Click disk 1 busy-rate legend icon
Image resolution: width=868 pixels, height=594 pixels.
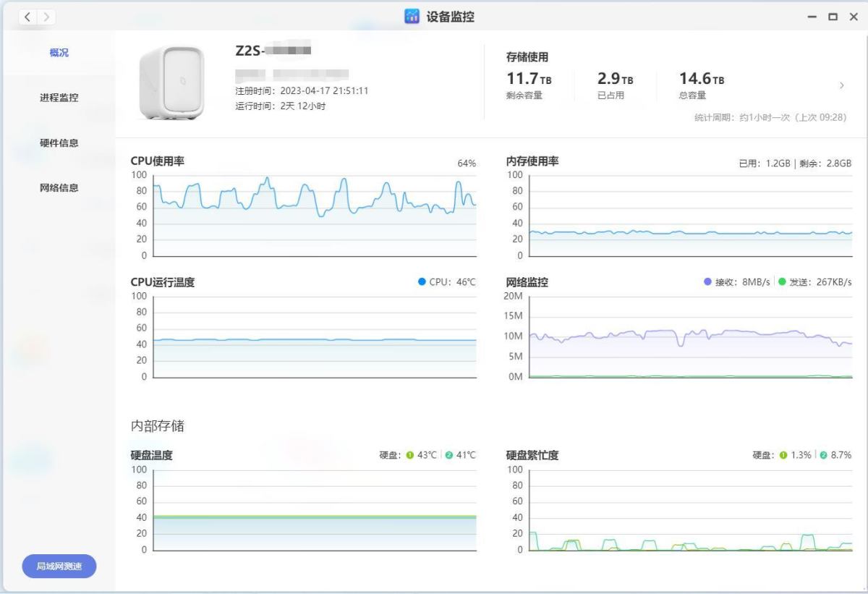point(783,455)
